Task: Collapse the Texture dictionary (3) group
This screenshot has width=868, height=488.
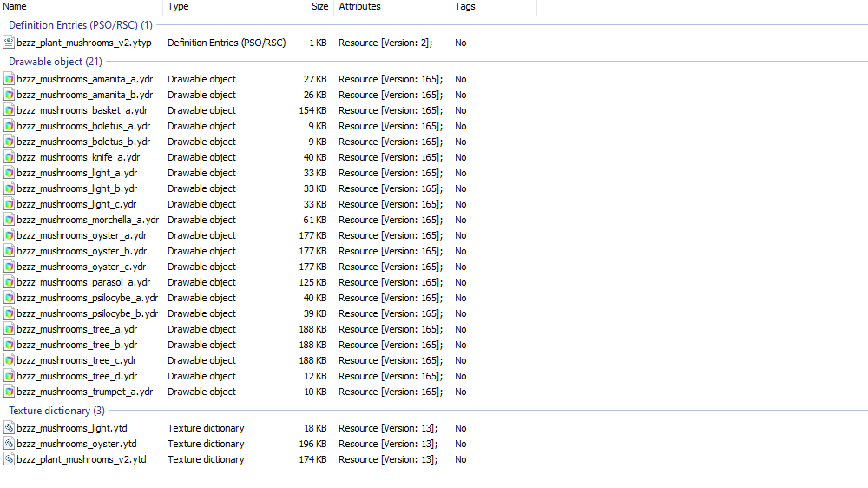Action: (56, 411)
